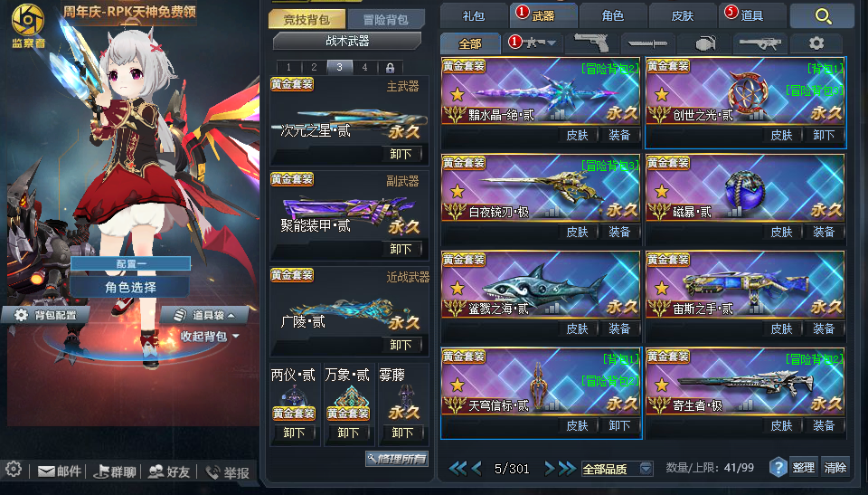Open the 全部品质 quality dropdown
This screenshot has height=495, width=868.
(x=617, y=469)
